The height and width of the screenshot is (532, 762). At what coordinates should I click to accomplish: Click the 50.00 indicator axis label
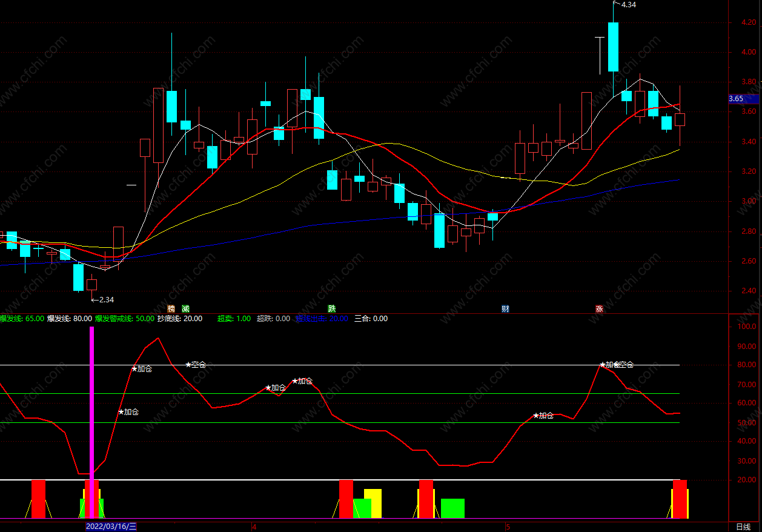[747, 422]
